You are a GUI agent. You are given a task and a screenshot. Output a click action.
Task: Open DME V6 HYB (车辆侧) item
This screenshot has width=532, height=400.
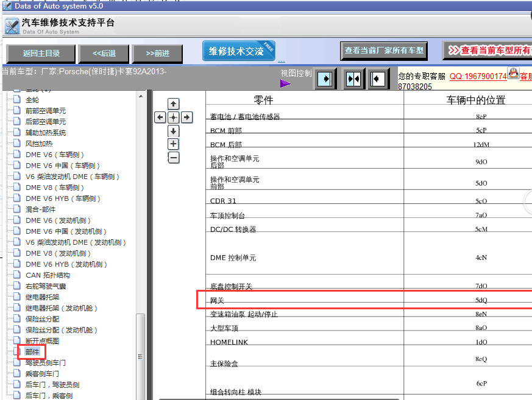[x=63, y=198]
